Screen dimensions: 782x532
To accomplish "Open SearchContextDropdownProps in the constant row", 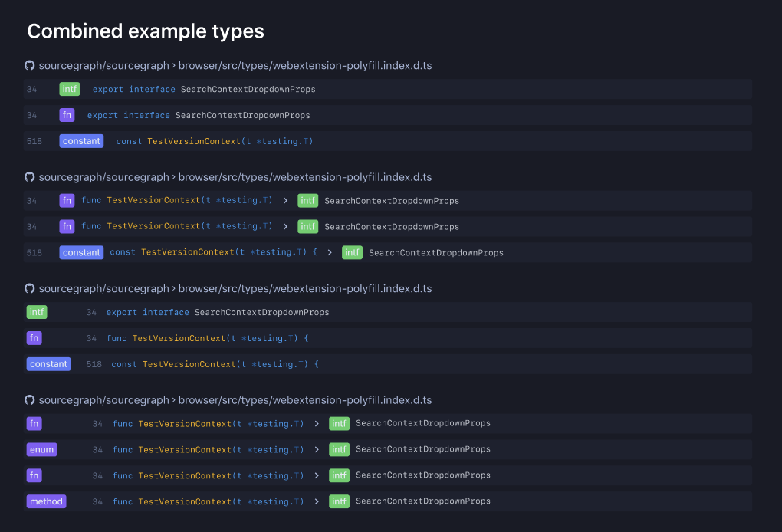I will pyautogui.click(x=436, y=253).
